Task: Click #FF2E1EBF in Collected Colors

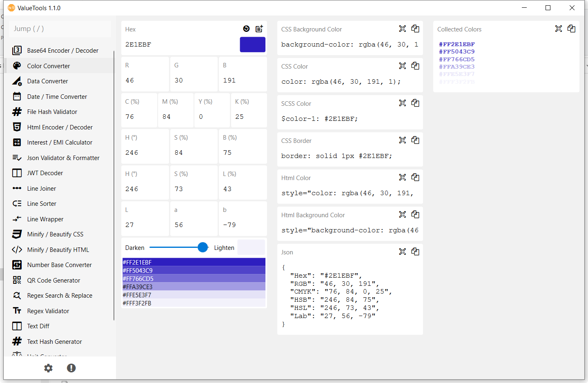Action: pyautogui.click(x=457, y=44)
